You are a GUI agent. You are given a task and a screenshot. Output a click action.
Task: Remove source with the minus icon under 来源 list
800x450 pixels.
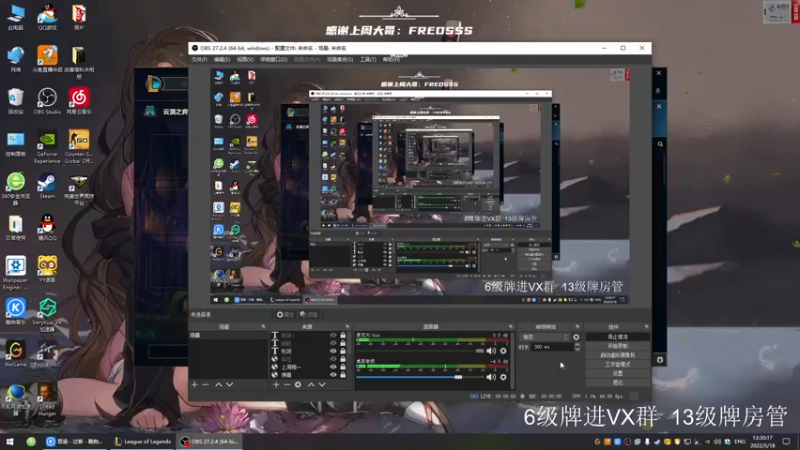coord(287,384)
